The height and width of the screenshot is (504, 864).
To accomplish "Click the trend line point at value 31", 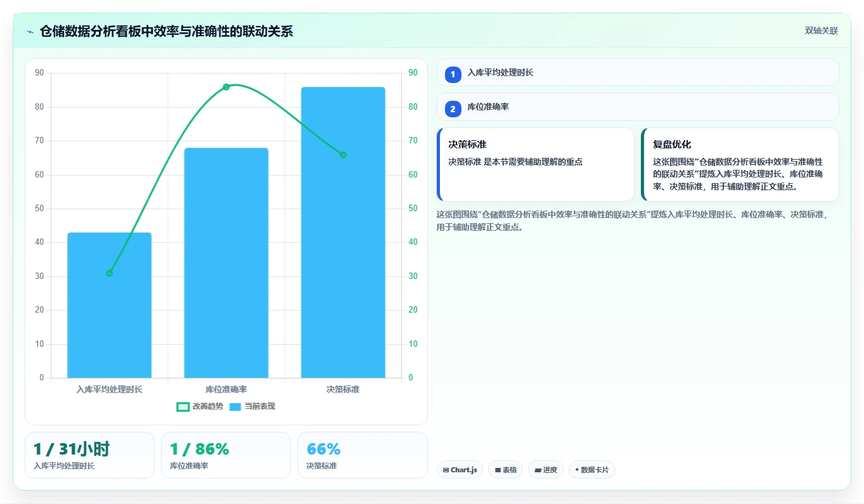I will 110,273.
